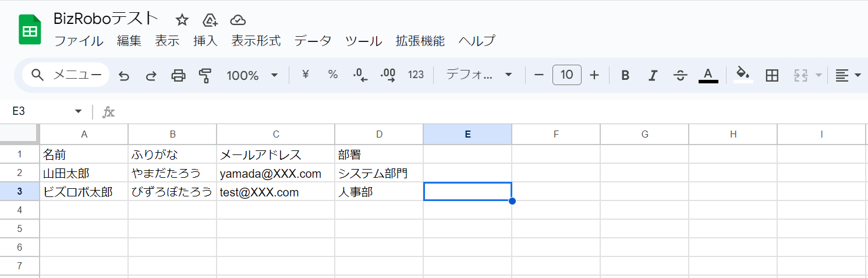This screenshot has height=278, width=868.
Task: Star the BizRoboテスト document
Action: coord(182,20)
